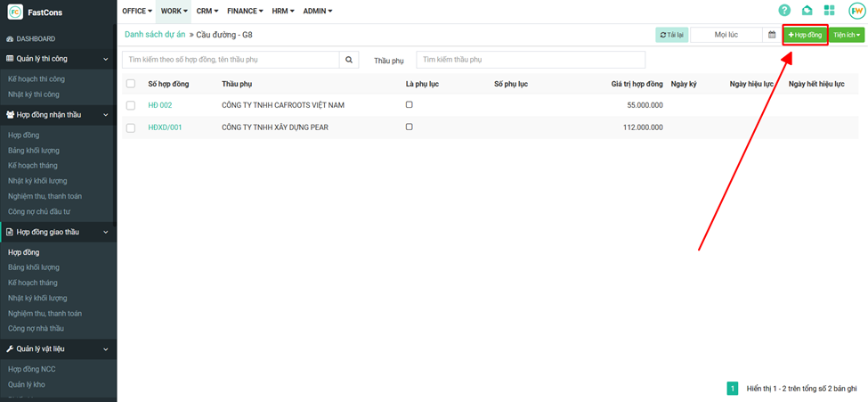Open the FINANCE menu

click(245, 11)
